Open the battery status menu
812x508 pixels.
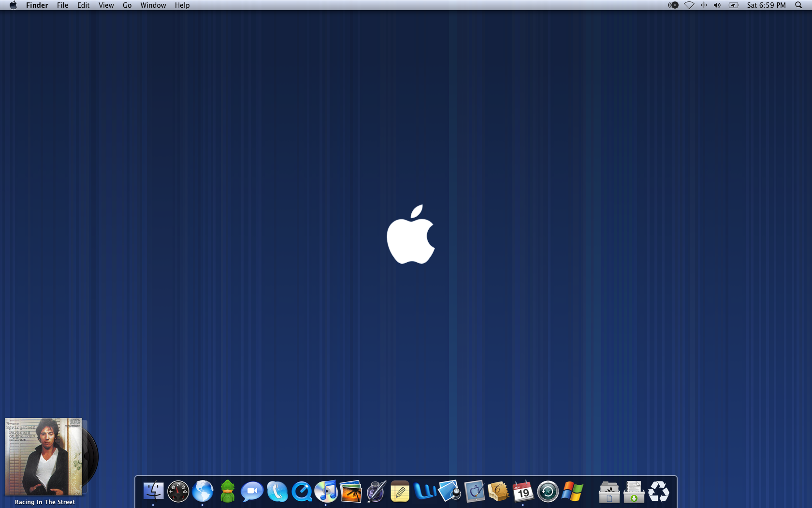coord(734,5)
